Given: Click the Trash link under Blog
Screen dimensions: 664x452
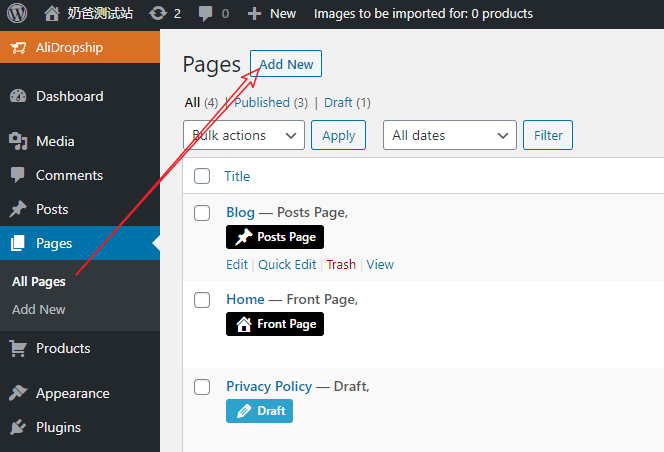Looking at the screenshot, I should point(341,265).
